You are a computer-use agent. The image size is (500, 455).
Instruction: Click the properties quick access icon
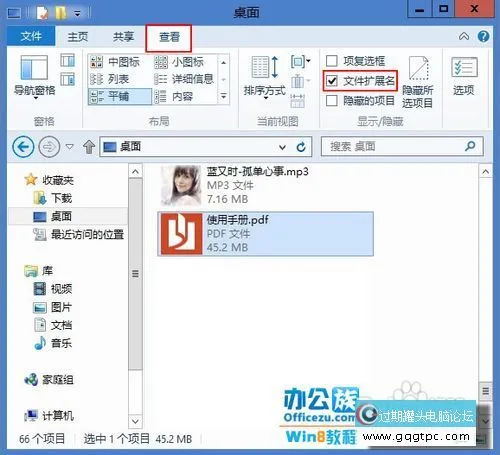(x=42, y=13)
